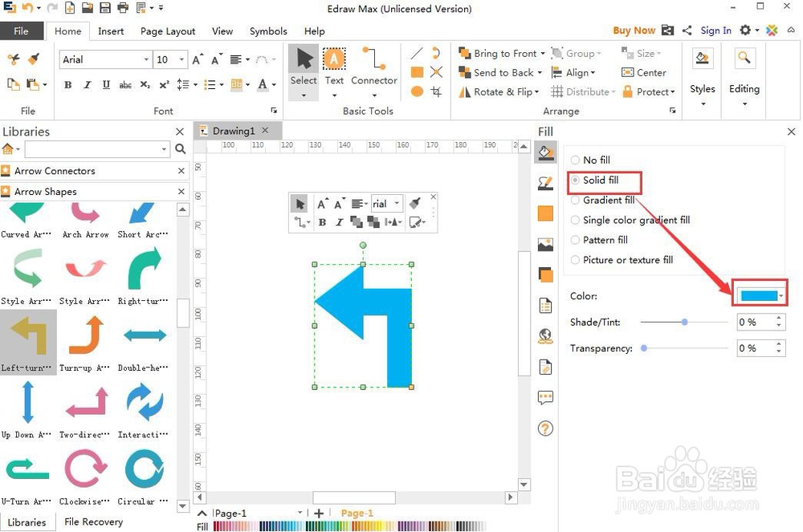This screenshot has width=803, height=532.
Task: Pick the ellipse shape tool
Action: 417,91
